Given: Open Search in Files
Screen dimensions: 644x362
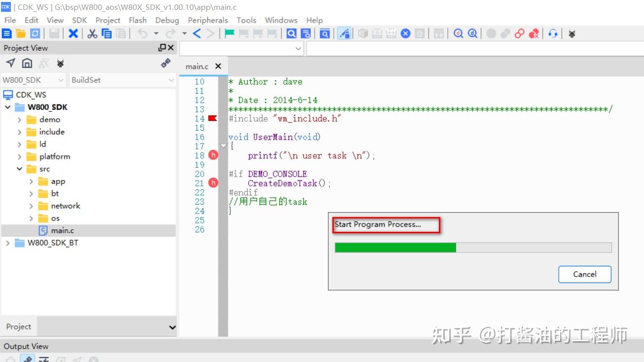Looking at the screenshot, I should 305,33.
